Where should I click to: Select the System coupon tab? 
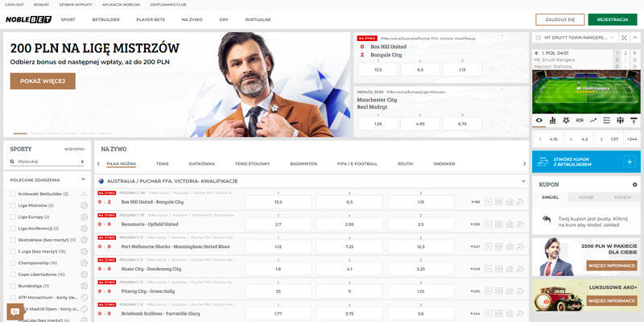coord(621,197)
